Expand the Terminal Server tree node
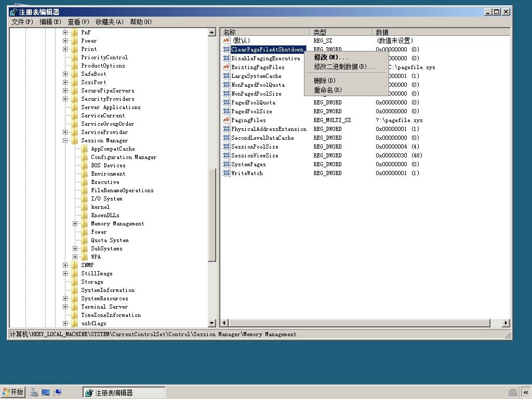The height and width of the screenshot is (399, 532). pyautogui.click(x=65, y=307)
